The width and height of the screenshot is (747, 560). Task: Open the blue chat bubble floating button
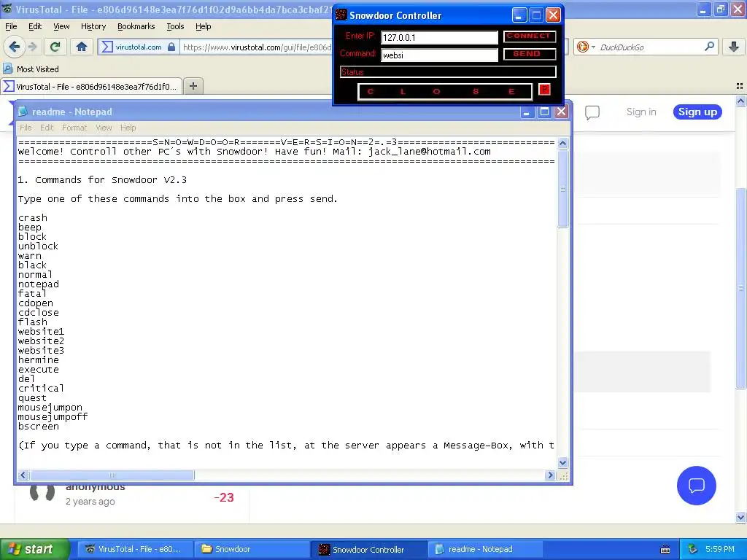pyautogui.click(x=696, y=485)
